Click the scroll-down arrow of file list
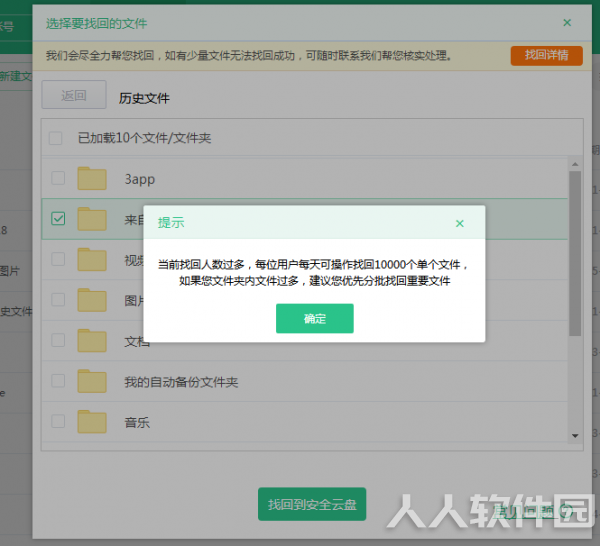 (x=575, y=436)
